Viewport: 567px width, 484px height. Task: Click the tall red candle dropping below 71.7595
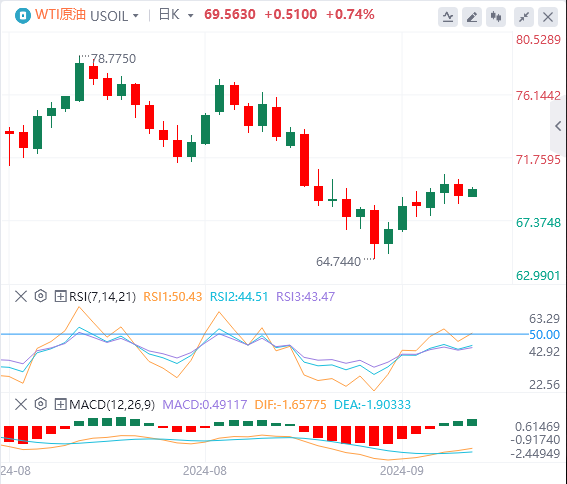click(x=304, y=158)
